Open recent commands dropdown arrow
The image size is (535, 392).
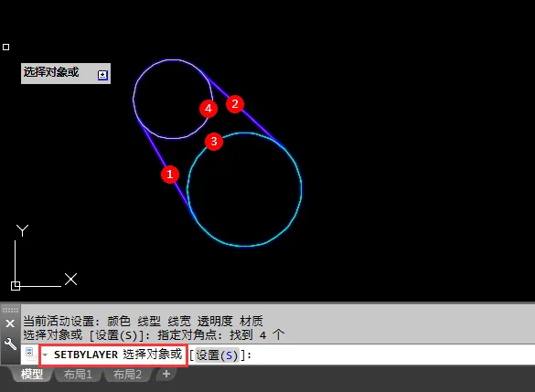pos(45,355)
